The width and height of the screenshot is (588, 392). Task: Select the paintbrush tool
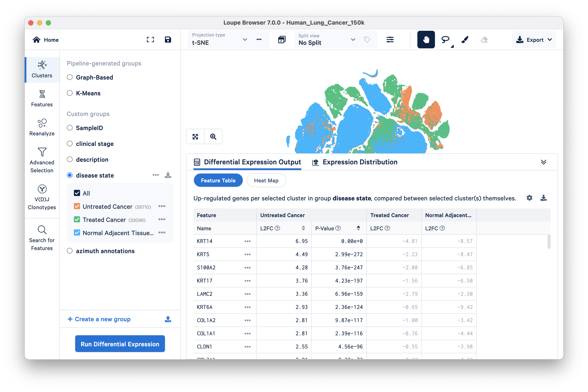(465, 40)
